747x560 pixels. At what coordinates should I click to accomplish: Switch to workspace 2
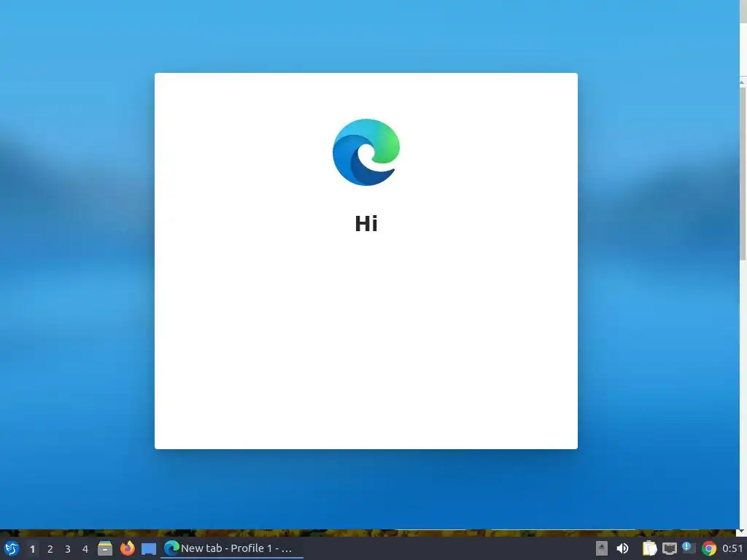coord(50,549)
